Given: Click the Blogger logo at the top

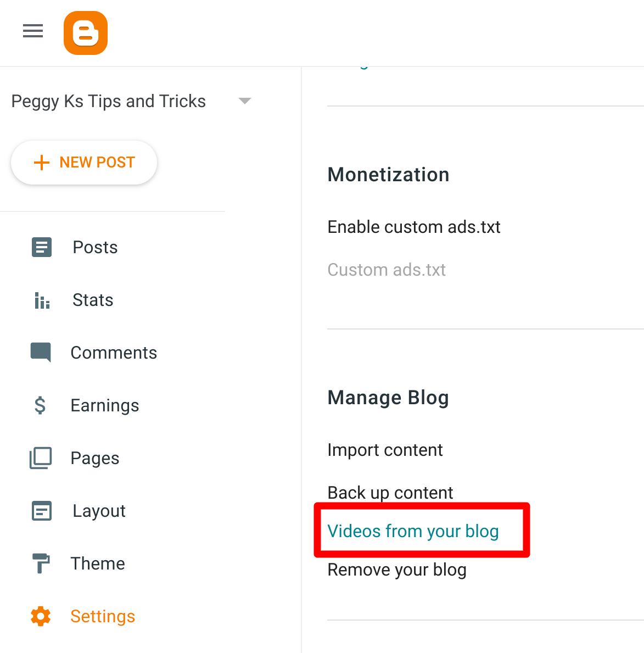Looking at the screenshot, I should coord(85,32).
